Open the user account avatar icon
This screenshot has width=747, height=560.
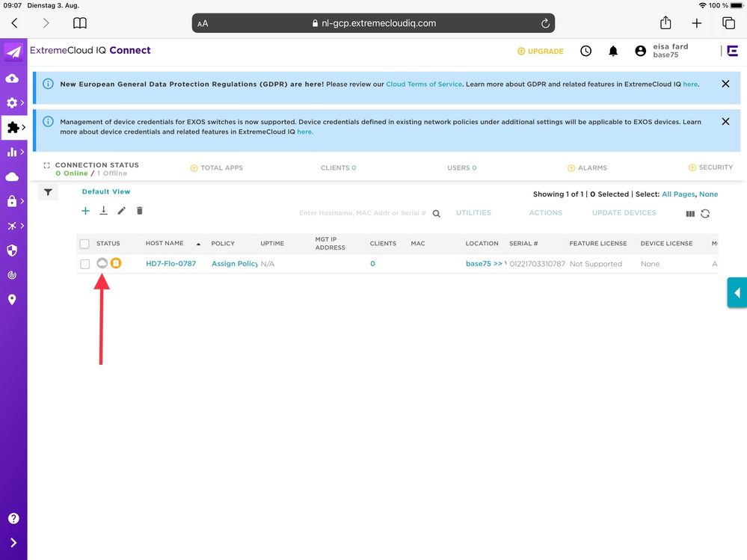(641, 51)
